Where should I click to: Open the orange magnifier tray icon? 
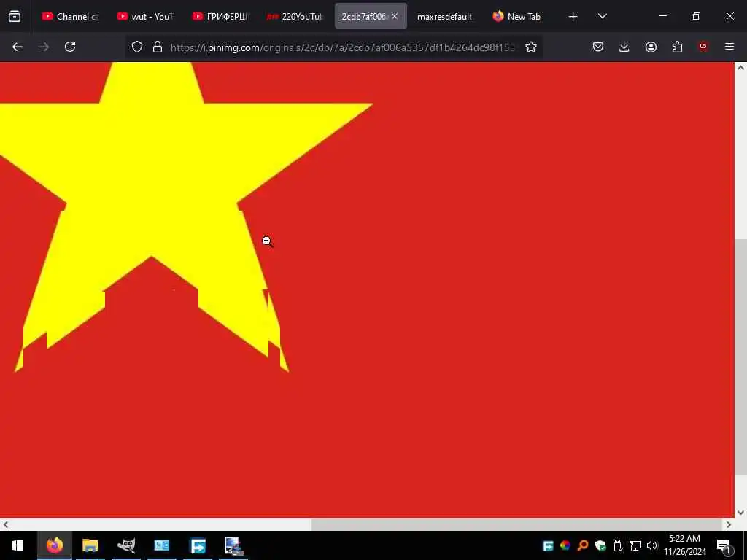click(x=582, y=545)
